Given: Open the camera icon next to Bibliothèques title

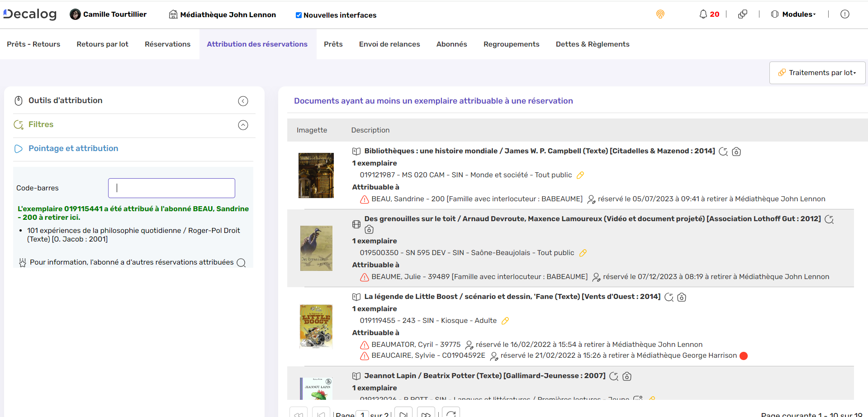Looking at the screenshot, I should [736, 152].
